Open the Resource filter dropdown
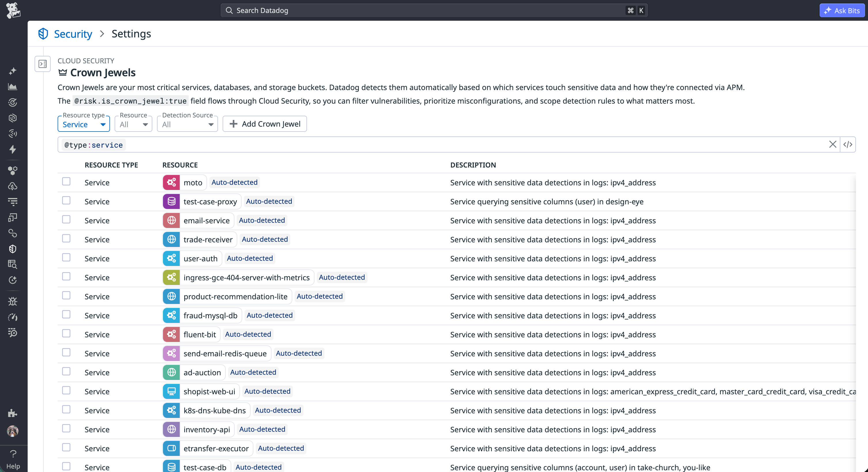Image resolution: width=868 pixels, height=472 pixels. [133, 124]
